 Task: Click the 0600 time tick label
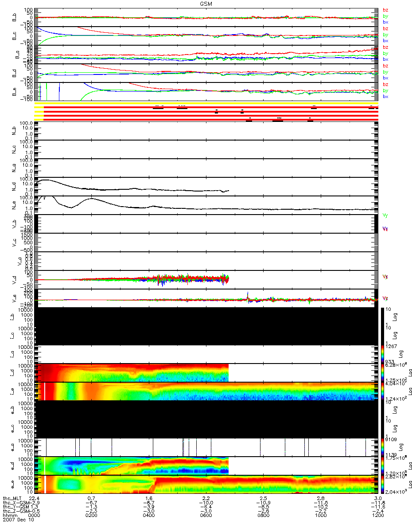206,516
